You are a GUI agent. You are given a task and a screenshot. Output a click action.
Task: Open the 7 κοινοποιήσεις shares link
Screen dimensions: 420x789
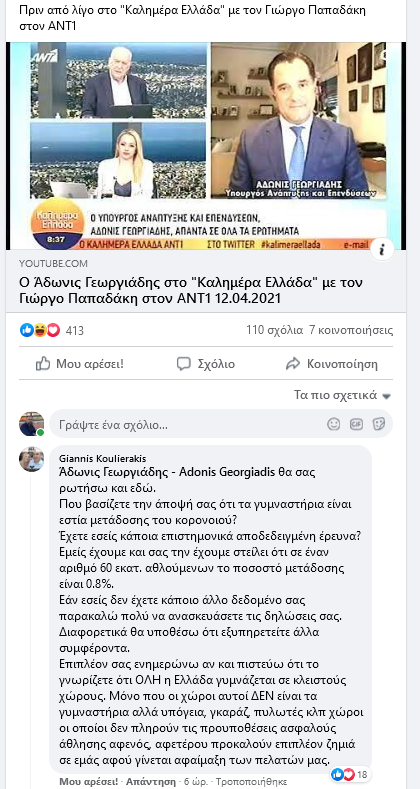pos(352,330)
